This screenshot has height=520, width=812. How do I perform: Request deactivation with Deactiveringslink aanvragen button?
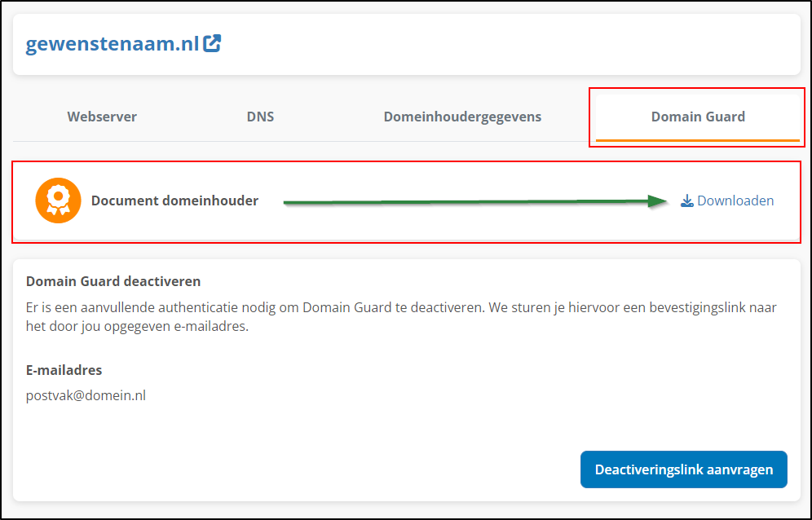pyautogui.click(x=683, y=469)
